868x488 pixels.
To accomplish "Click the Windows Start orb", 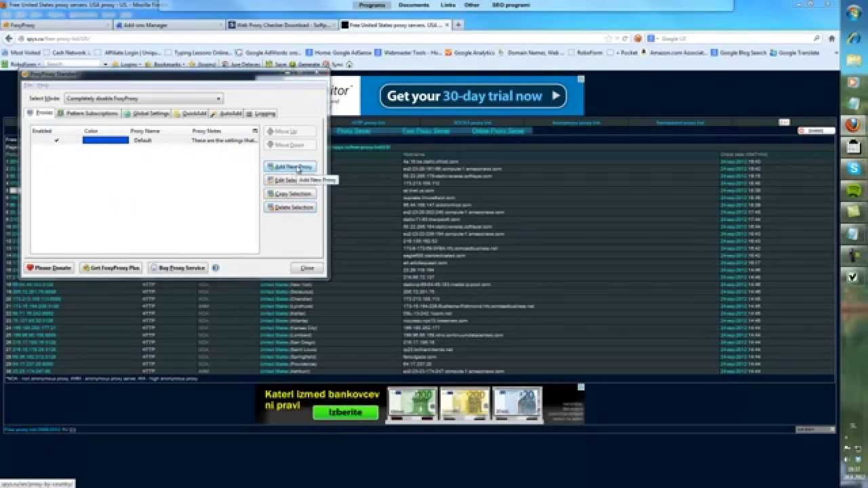I will pyautogui.click(x=854, y=12).
